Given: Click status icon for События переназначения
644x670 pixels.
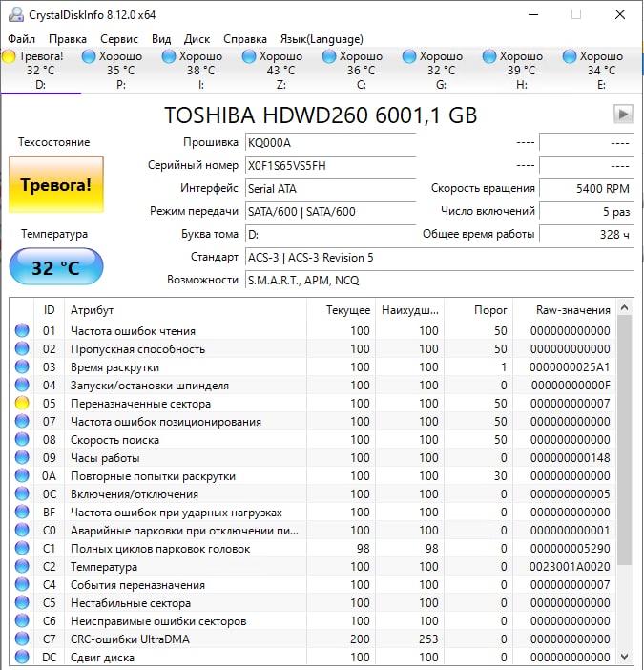Looking at the screenshot, I should [22, 584].
